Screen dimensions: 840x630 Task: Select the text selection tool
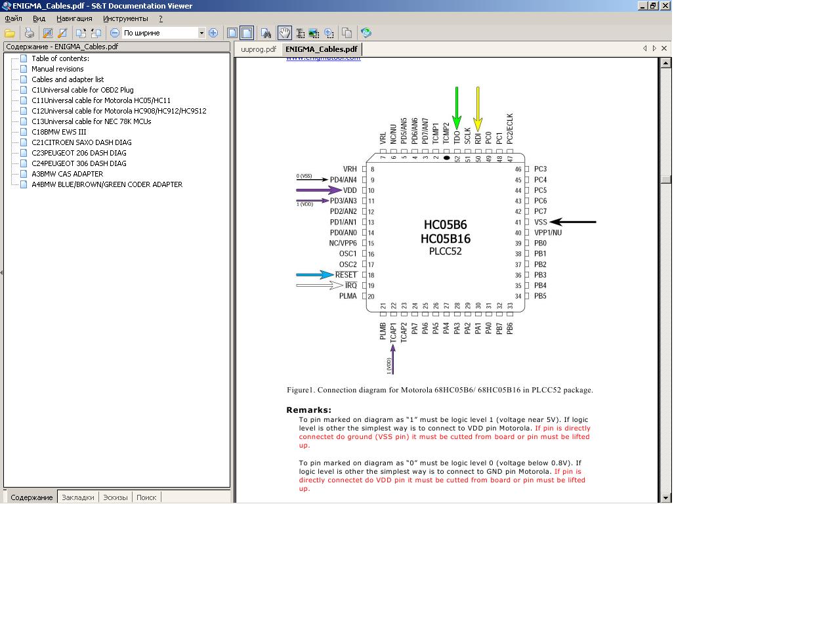[x=300, y=33]
